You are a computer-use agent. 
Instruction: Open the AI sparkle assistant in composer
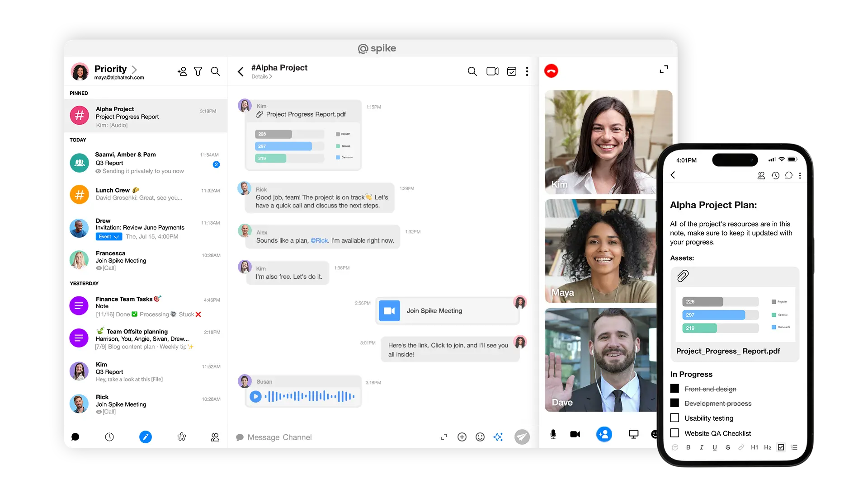498,437
